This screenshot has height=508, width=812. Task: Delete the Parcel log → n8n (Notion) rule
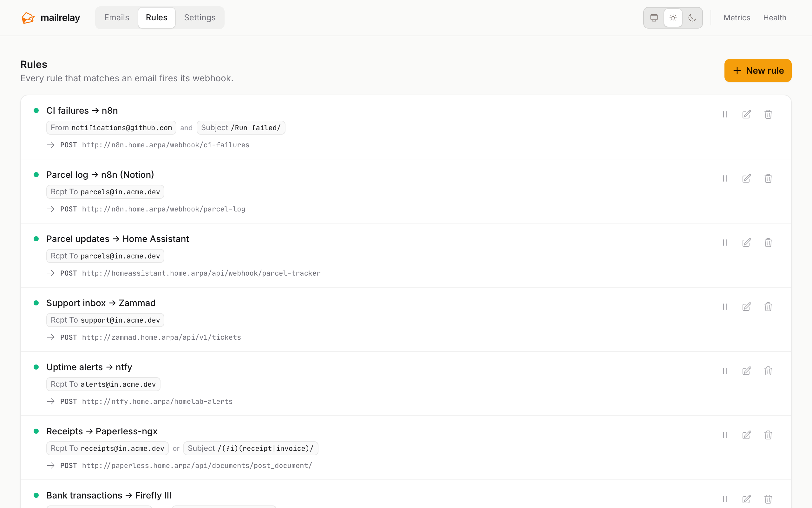[768, 178]
